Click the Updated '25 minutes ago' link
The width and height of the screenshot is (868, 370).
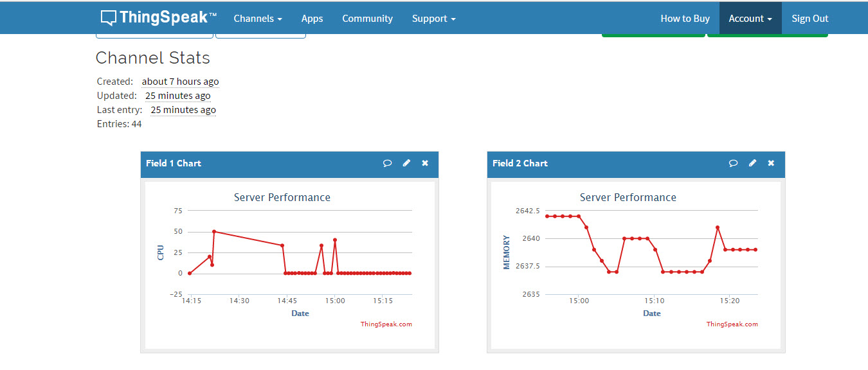click(x=178, y=95)
